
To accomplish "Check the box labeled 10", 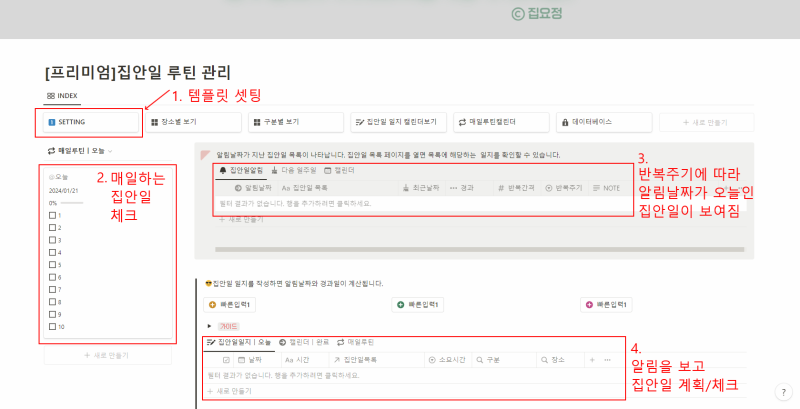I will (52, 326).
